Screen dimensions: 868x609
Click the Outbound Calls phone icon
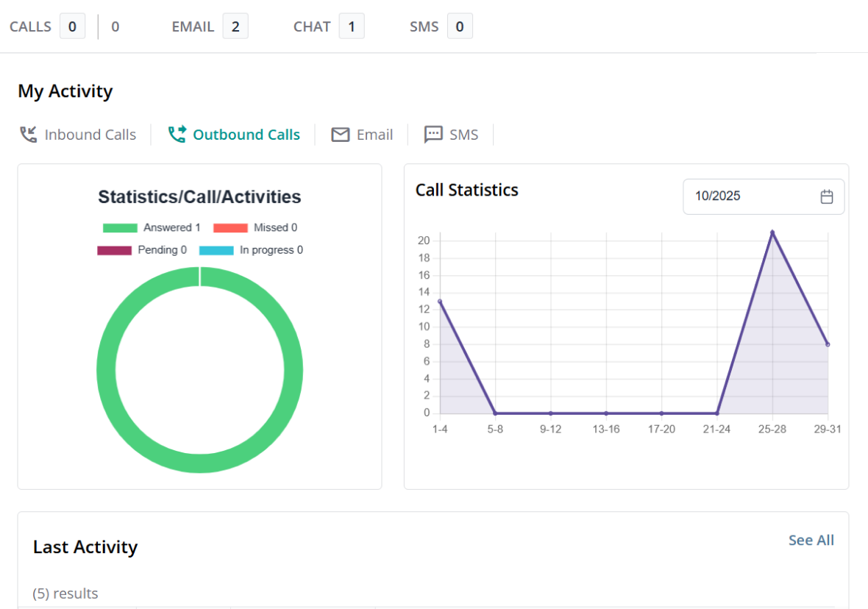[177, 135]
